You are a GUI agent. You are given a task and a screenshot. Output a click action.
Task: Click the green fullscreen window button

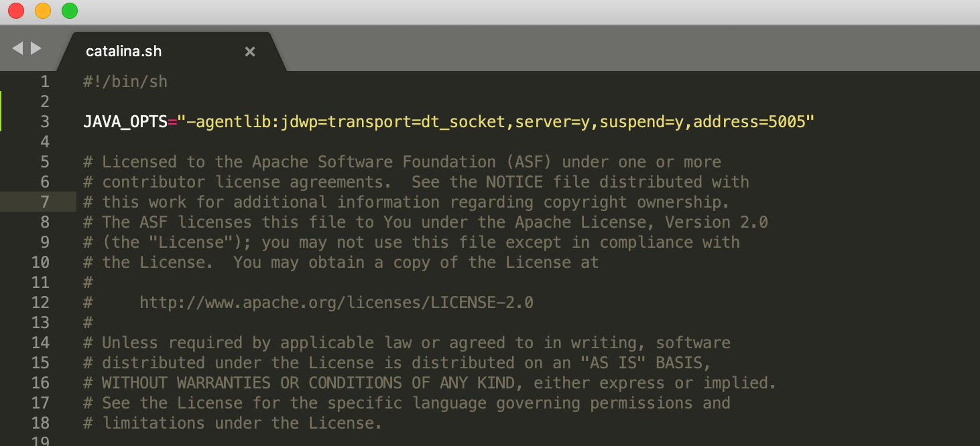(69, 11)
